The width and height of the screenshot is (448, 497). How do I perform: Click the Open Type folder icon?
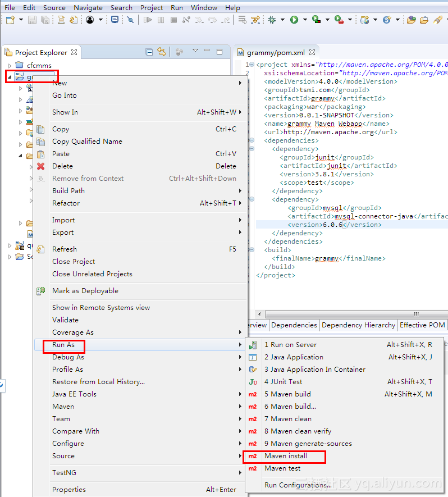pyautogui.click(x=412, y=20)
